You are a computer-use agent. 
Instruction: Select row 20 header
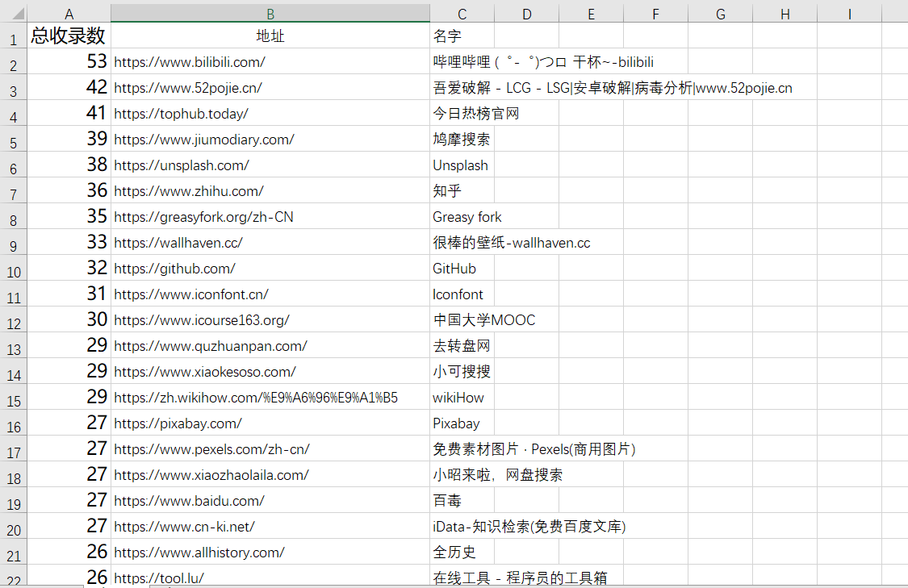[x=14, y=526]
